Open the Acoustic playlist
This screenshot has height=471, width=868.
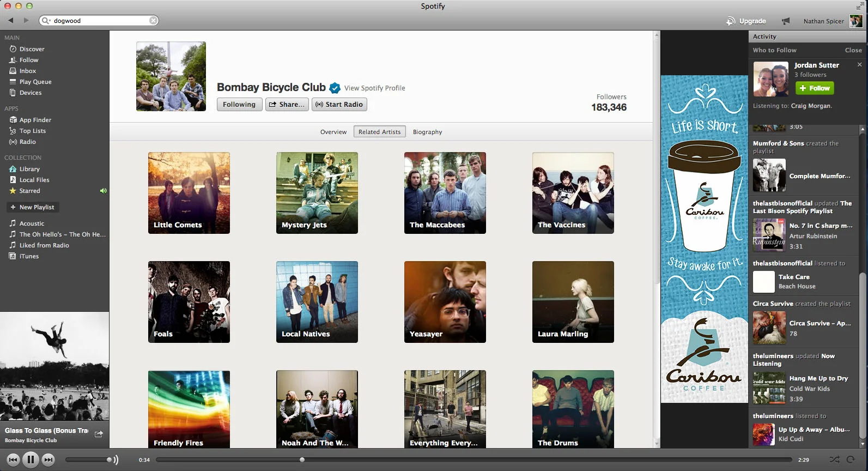(x=32, y=224)
